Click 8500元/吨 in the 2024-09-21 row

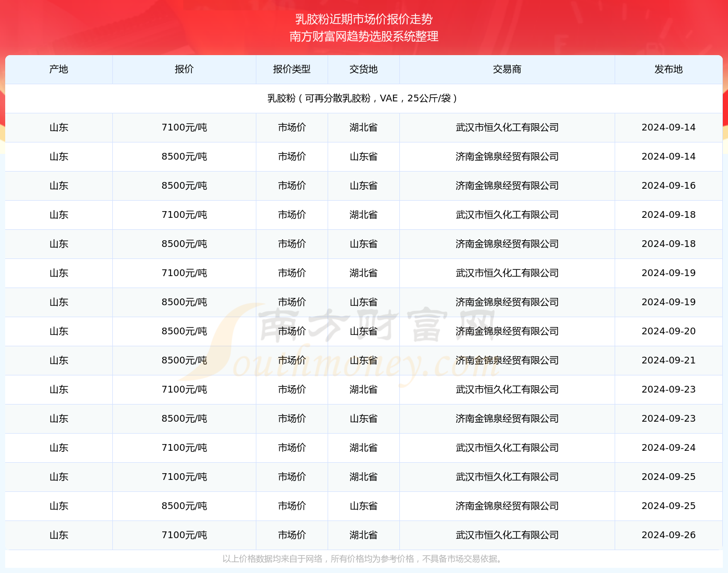[x=184, y=360]
